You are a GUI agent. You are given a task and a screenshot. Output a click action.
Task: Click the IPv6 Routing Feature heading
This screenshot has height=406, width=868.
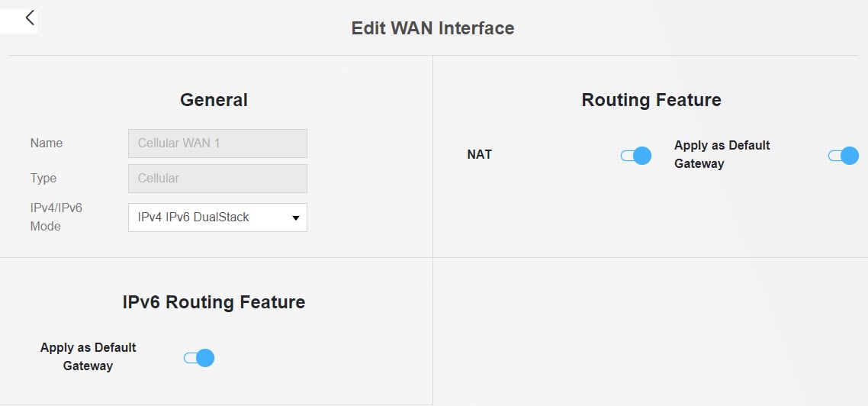214,301
